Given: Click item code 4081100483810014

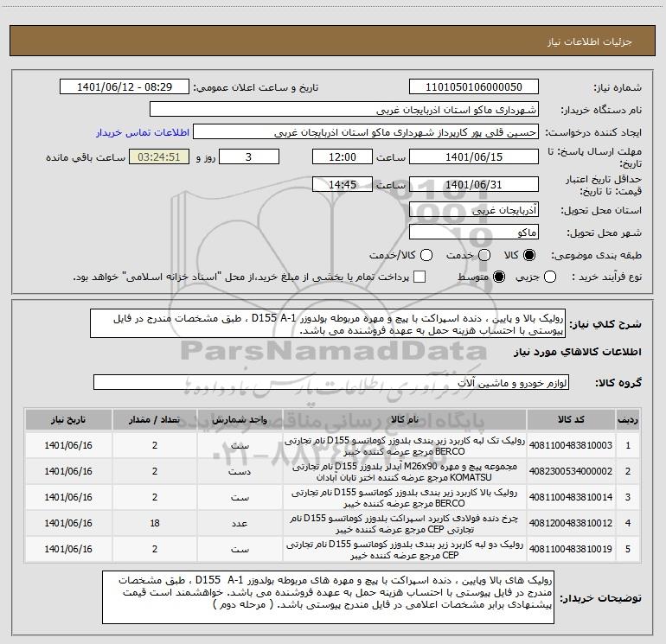Looking at the screenshot, I should coord(571,497).
